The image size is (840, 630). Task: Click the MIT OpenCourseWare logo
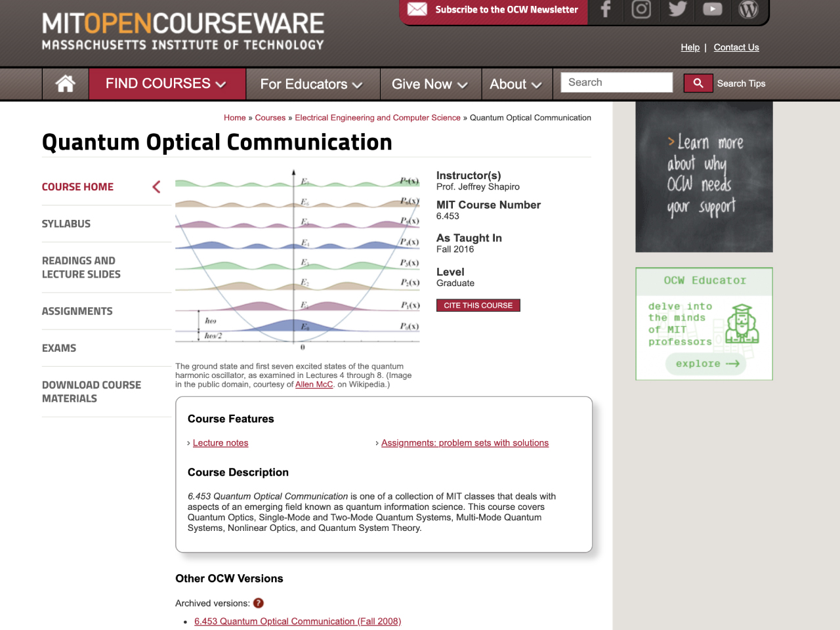(183, 31)
